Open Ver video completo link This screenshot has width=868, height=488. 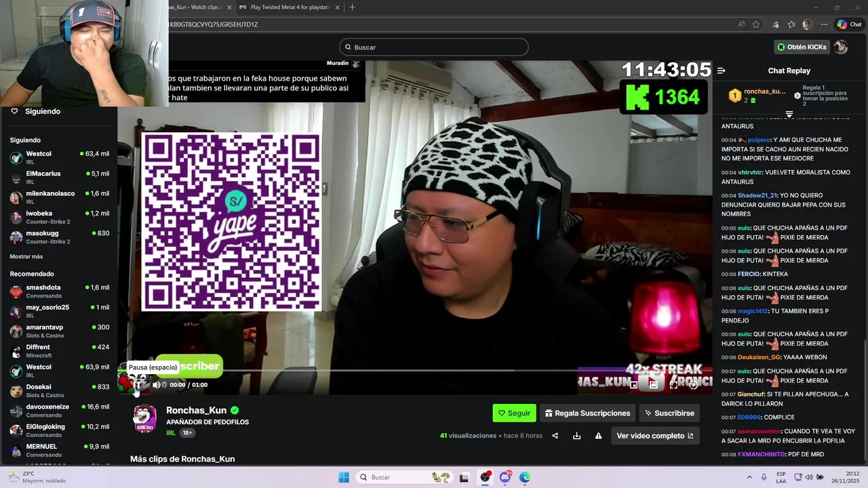point(655,436)
